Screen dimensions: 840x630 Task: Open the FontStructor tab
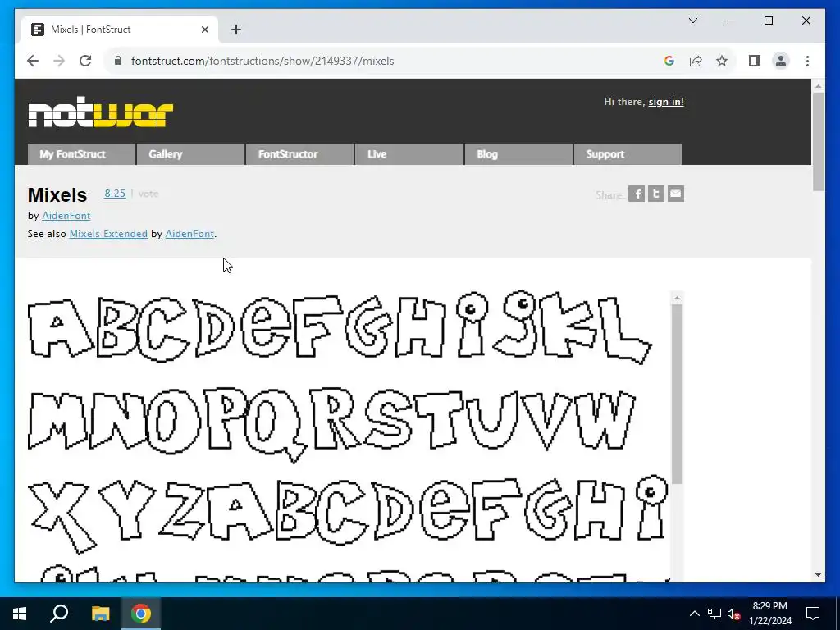point(300,154)
